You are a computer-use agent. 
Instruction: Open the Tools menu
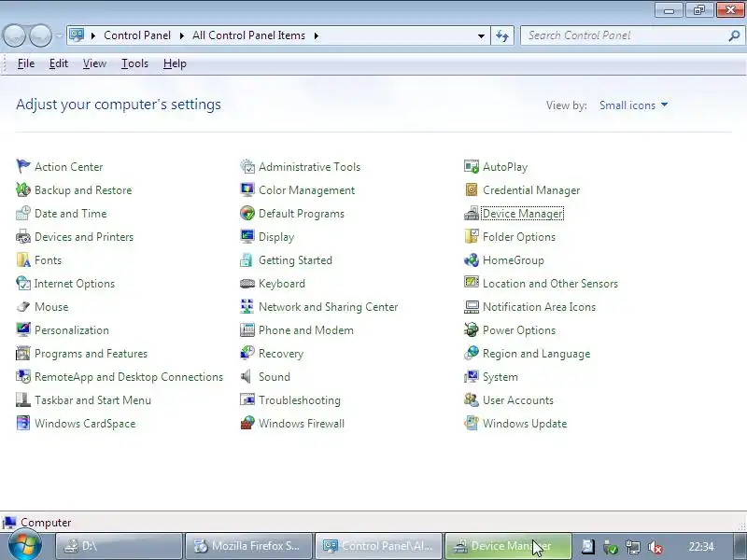pos(134,63)
